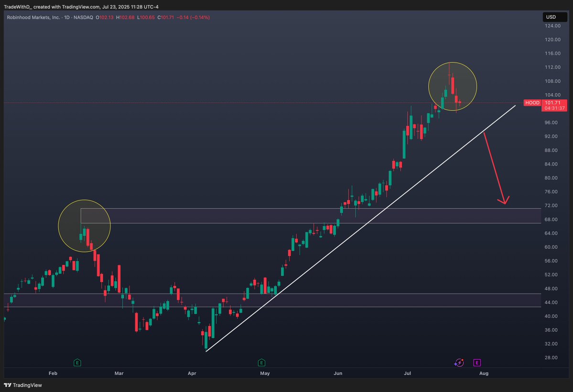This screenshot has height=392, width=573.
Task: Click the TradingView logo at bottom left
Action: point(22,385)
